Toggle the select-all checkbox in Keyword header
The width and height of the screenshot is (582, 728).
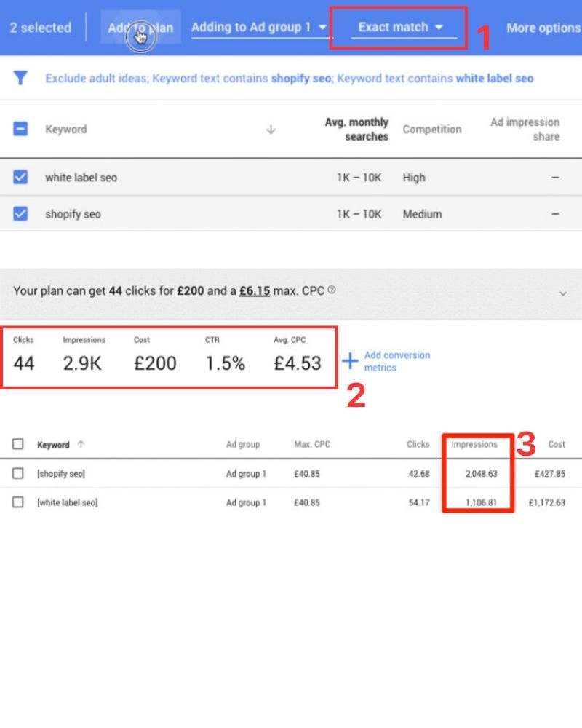click(20, 130)
